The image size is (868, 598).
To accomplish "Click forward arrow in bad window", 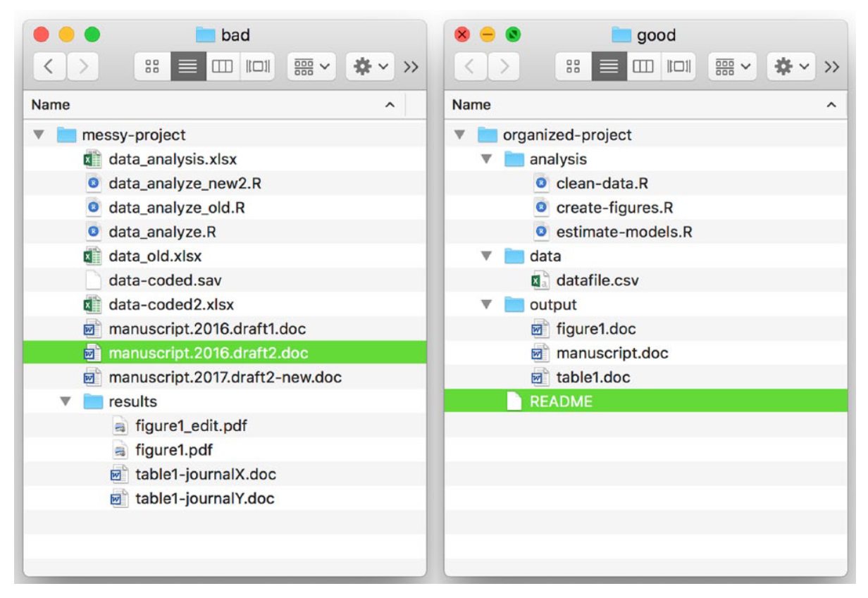I will [83, 67].
